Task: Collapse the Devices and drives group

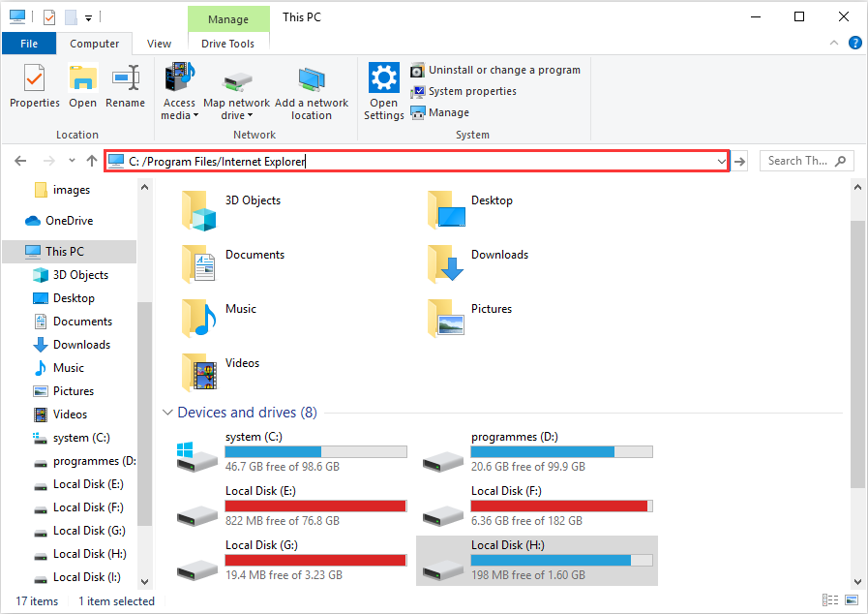Action: point(167,413)
